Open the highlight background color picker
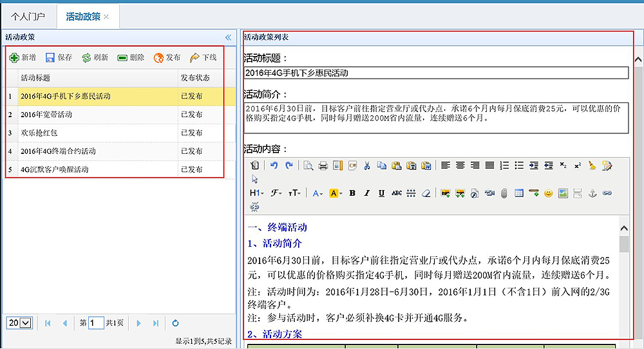Image resolution: width=644 pixels, height=349 pixels. [336, 193]
